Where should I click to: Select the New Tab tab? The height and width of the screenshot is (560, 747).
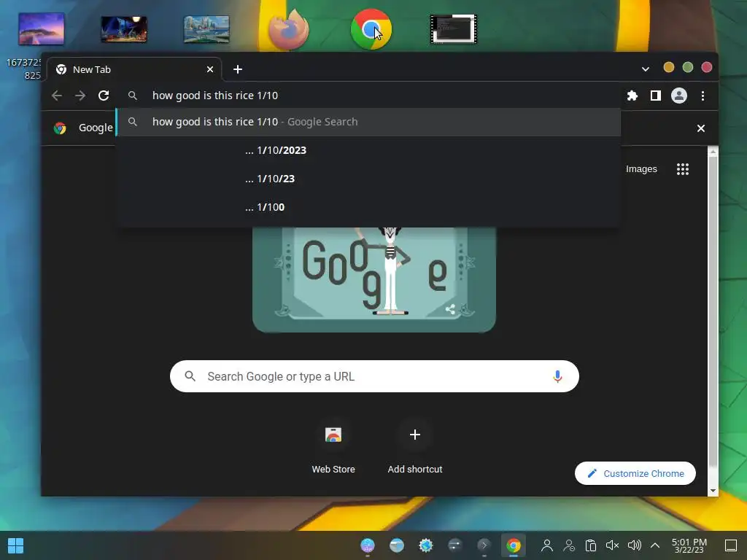[x=134, y=69]
